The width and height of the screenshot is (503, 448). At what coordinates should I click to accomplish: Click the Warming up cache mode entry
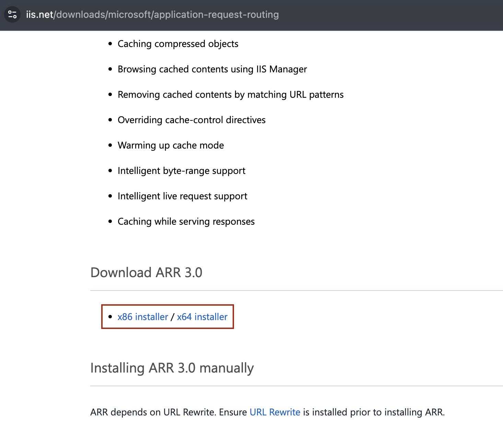(171, 145)
